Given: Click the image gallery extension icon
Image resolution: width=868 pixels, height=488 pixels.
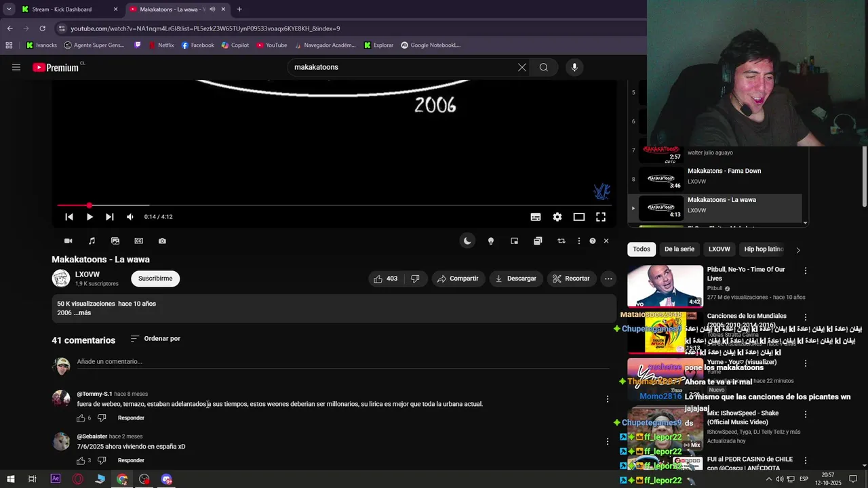Looking at the screenshot, I should (115, 241).
